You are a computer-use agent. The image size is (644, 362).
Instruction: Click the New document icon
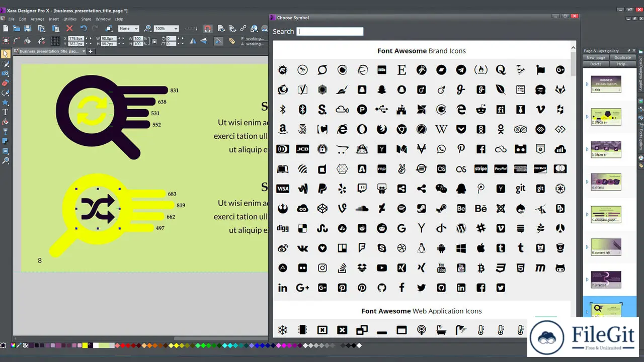pos(6,29)
